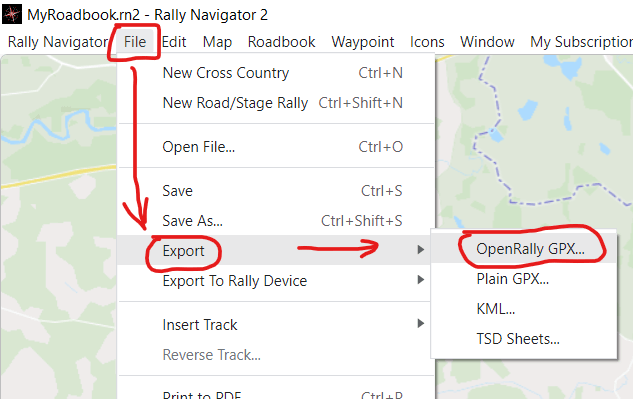Click the Ctrl+O shortcut label
The image size is (633, 399).
[x=381, y=147]
